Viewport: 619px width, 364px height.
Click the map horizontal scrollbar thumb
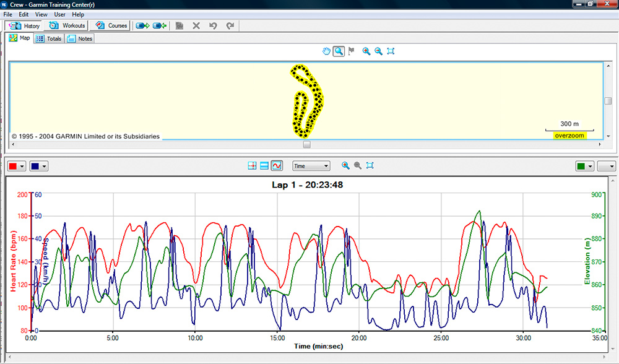click(307, 144)
